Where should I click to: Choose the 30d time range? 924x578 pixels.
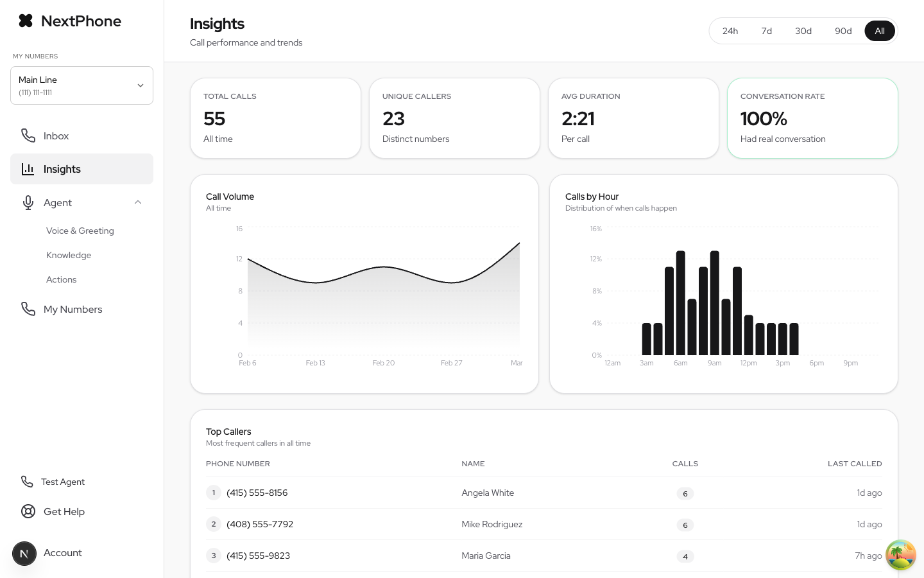803,31
